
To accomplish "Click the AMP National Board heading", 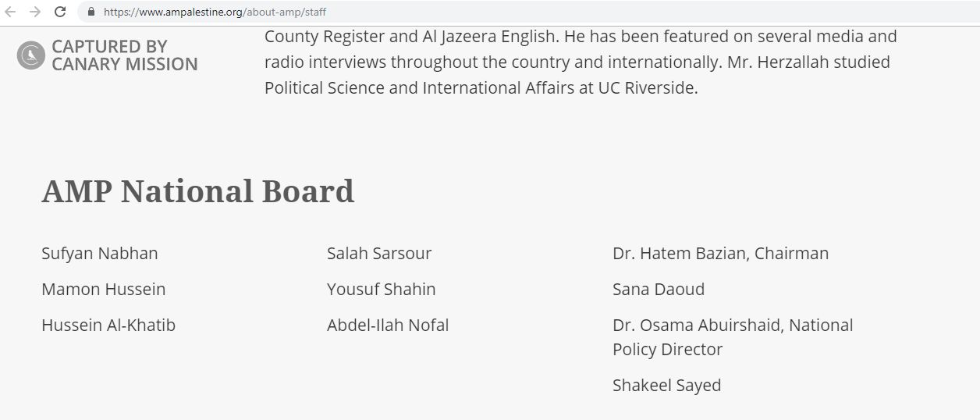I will [197, 191].
